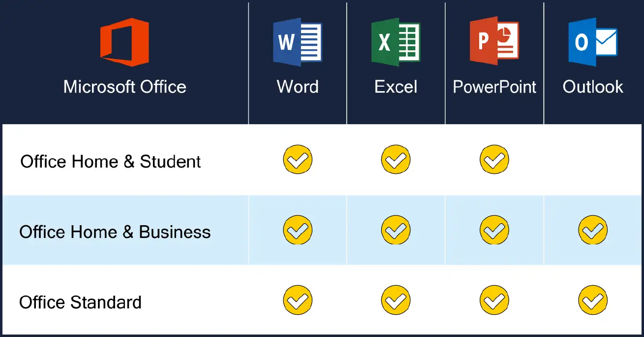Select the Word column header label
Image resolution: width=644 pixels, height=337 pixels.
(298, 87)
